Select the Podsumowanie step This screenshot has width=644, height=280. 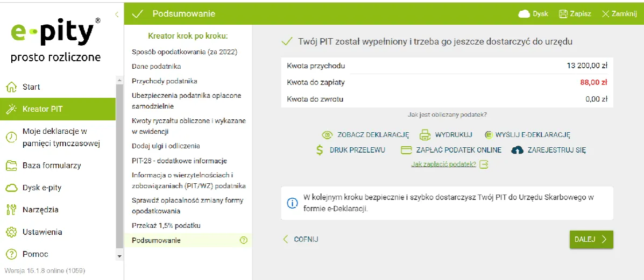point(188,241)
